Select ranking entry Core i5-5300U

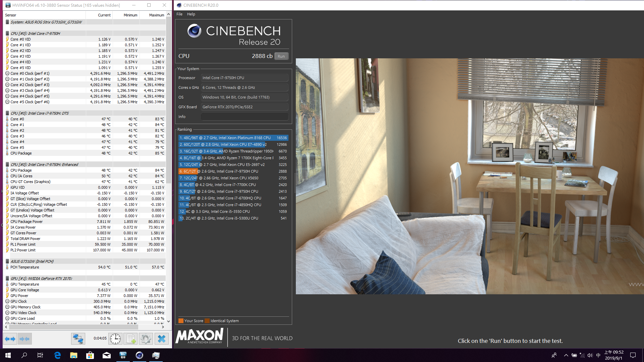pyautogui.click(x=233, y=218)
